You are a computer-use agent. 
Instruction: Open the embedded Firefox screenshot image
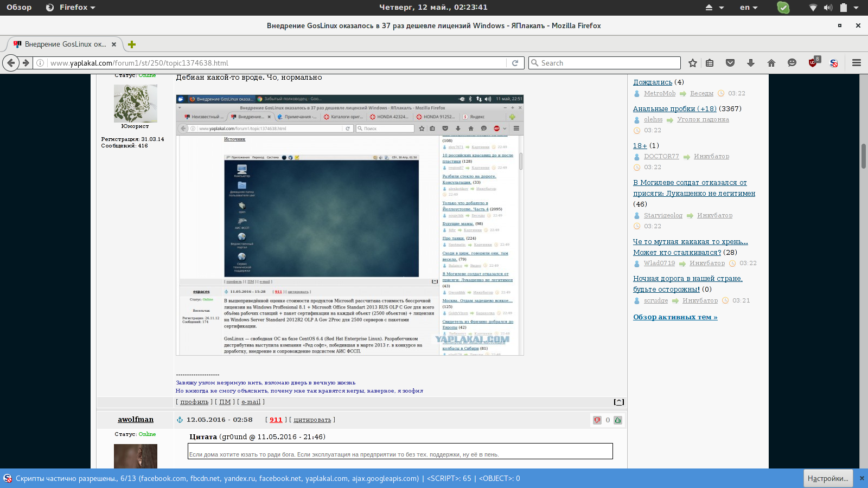[350, 225]
